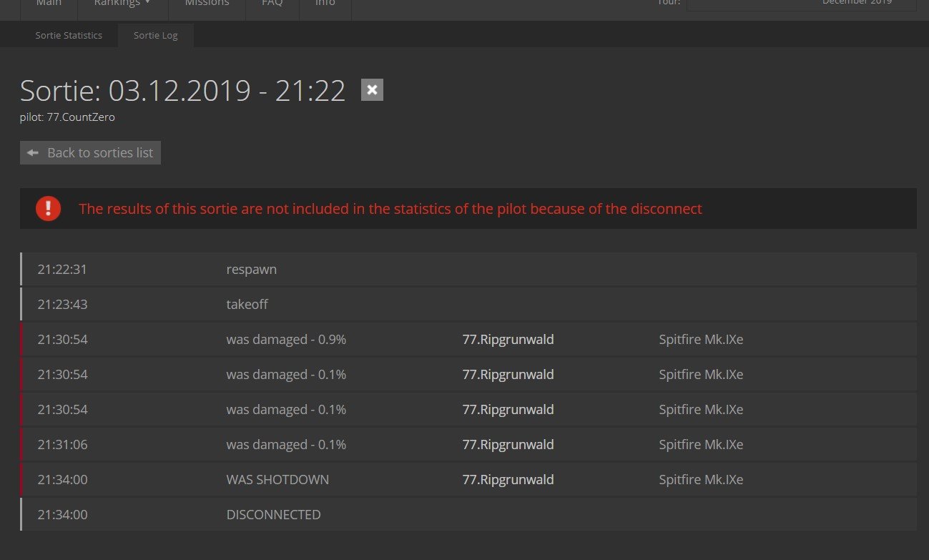The image size is (929, 560).
Task: Select the respawn log entry row
Action: pos(468,270)
